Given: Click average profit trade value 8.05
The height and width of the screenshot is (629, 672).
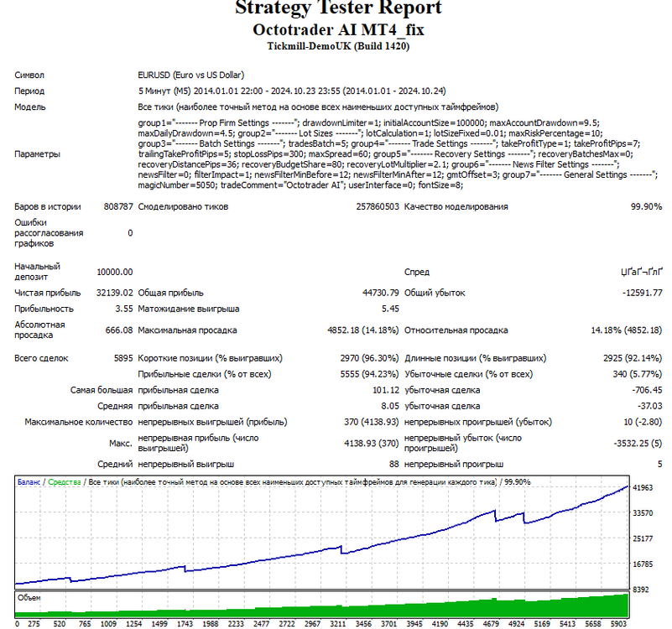Looking at the screenshot, I should (390, 406).
